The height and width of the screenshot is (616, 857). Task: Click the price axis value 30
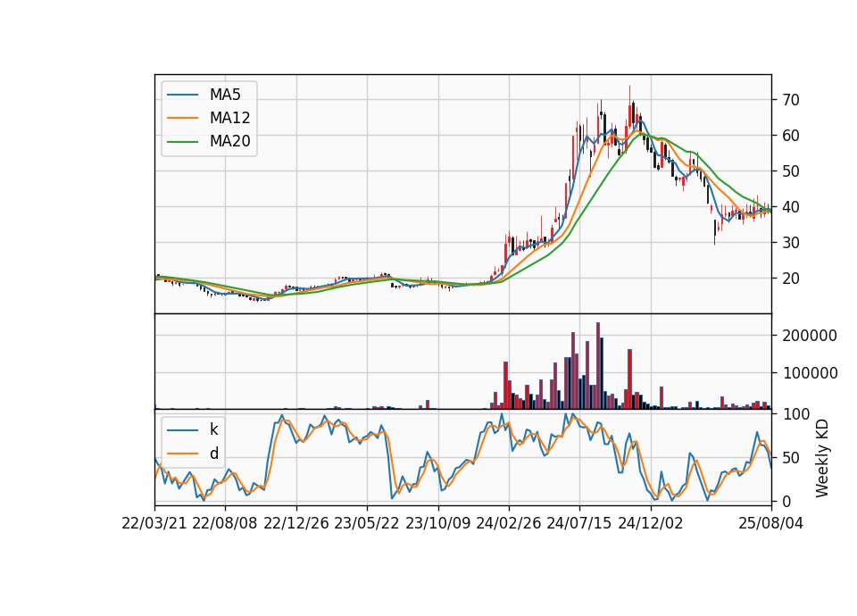click(791, 243)
